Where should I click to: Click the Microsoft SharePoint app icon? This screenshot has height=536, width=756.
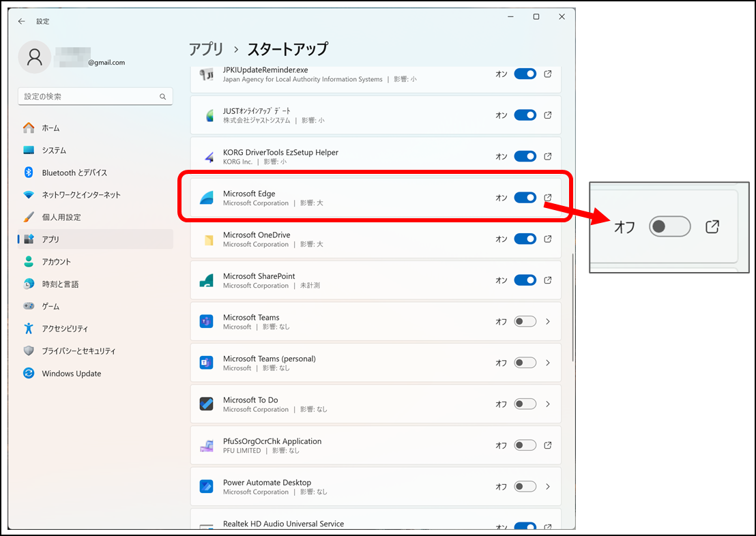click(207, 280)
